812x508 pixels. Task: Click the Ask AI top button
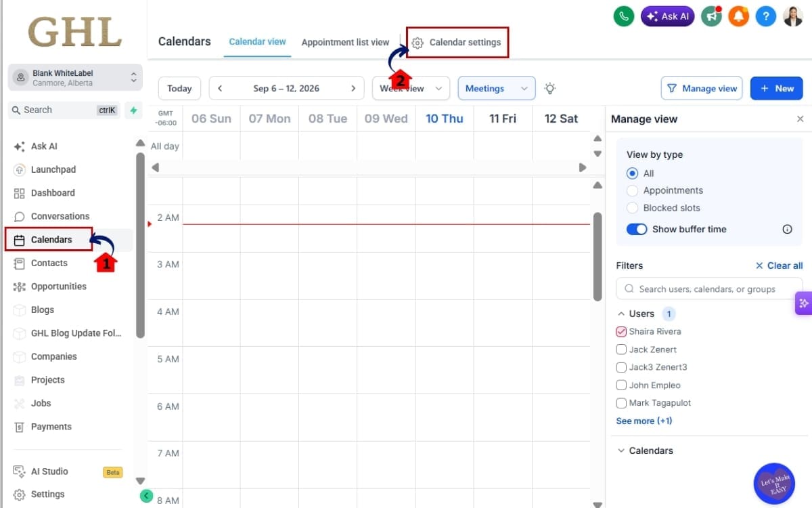[667, 16]
